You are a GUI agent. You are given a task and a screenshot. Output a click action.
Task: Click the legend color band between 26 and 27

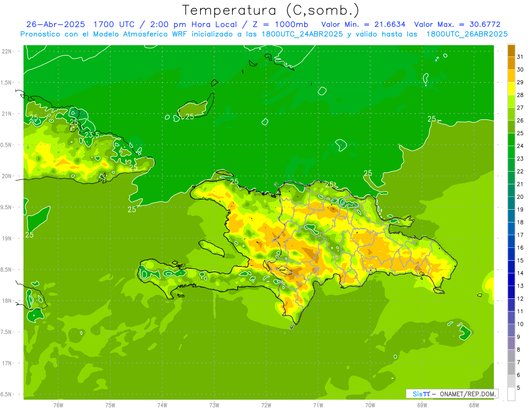coord(511,114)
